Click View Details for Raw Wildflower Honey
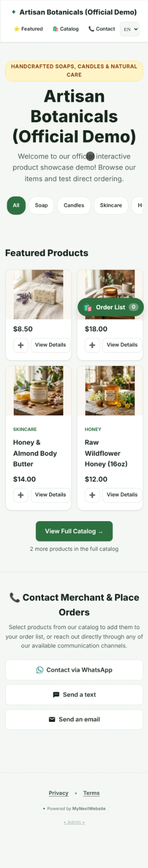The width and height of the screenshot is (148, 868). [x=122, y=495]
